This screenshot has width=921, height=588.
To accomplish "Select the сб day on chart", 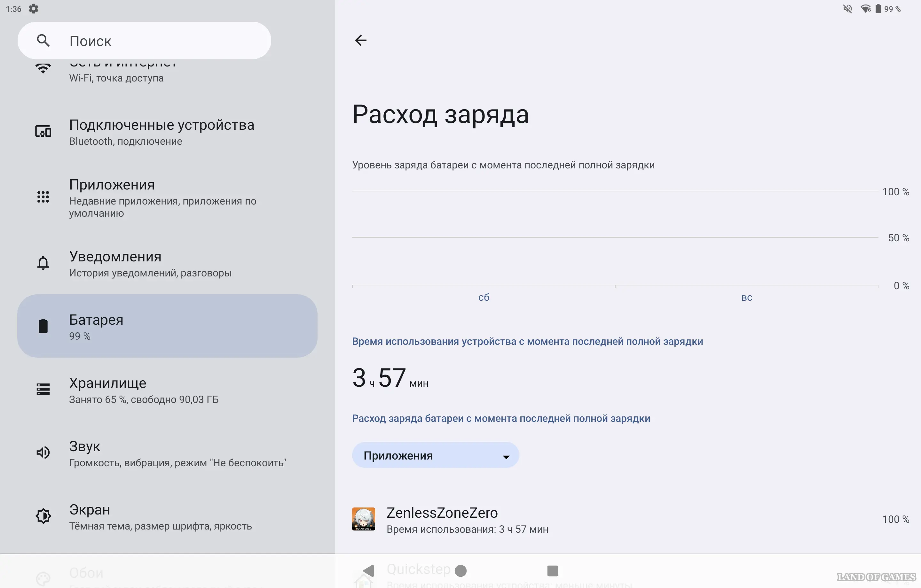I will [484, 298].
